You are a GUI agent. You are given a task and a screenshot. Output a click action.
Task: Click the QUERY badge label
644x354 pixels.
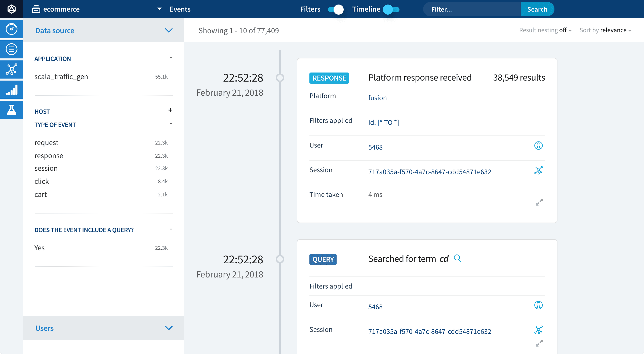click(323, 259)
